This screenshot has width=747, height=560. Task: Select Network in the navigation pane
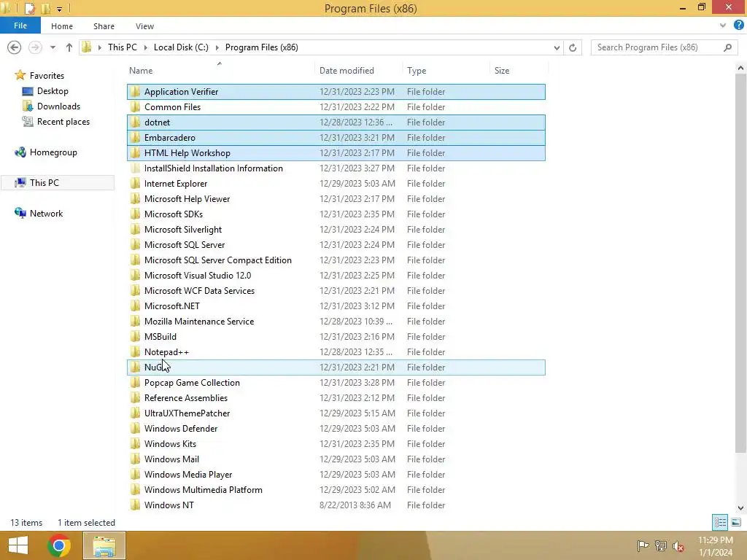click(x=46, y=214)
